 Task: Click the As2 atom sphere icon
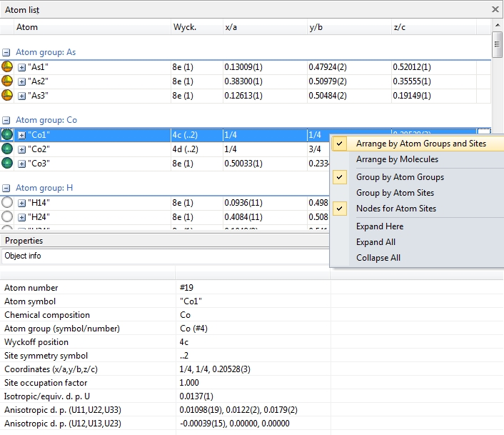click(7, 81)
